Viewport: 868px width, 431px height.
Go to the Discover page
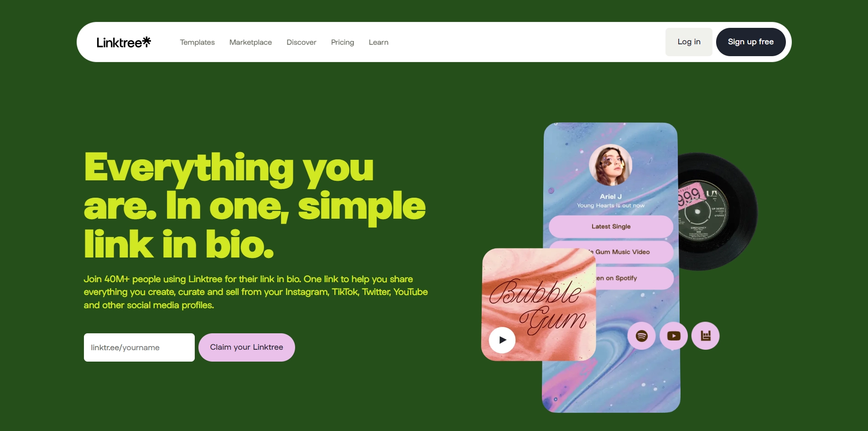[x=301, y=42]
